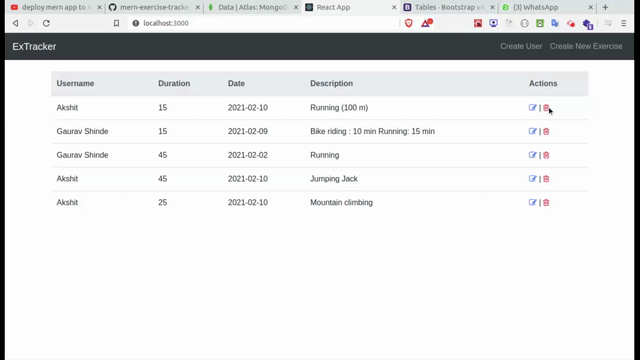Go back in browser history
The image size is (640, 360).
[16, 23]
